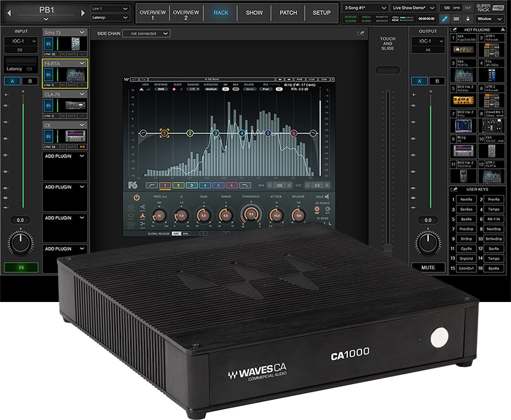Pop out the User Keys panel

pyautogui.click(x=454, y=190)
